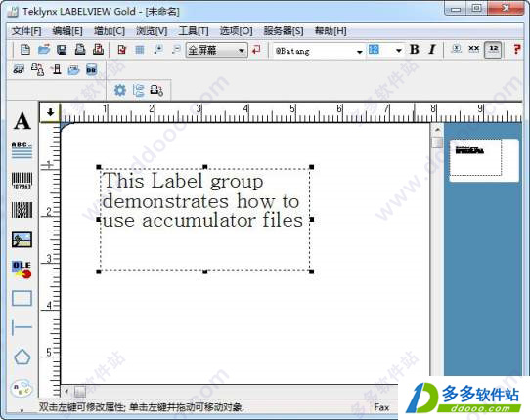
Task: Create a new label document
Action: pos(25,50)
